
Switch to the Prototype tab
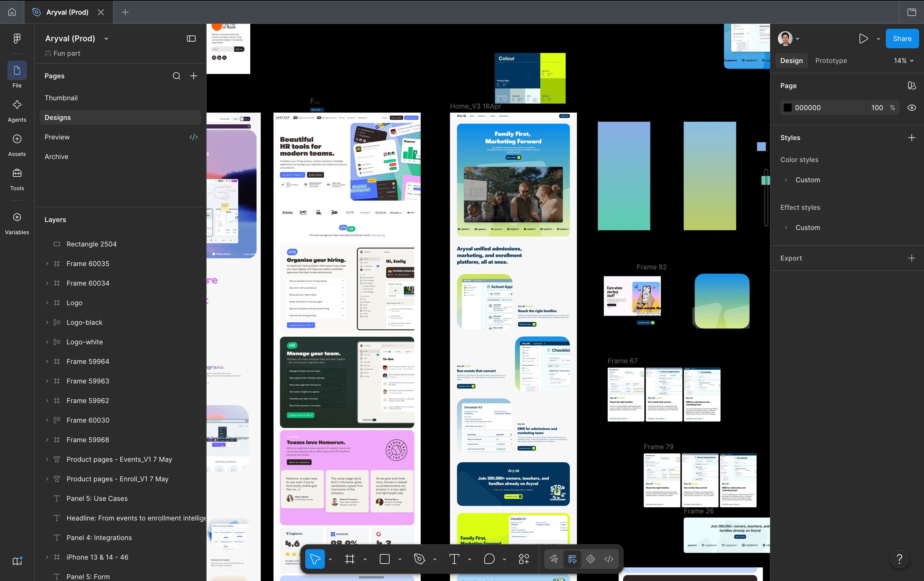tap(831, 61)
